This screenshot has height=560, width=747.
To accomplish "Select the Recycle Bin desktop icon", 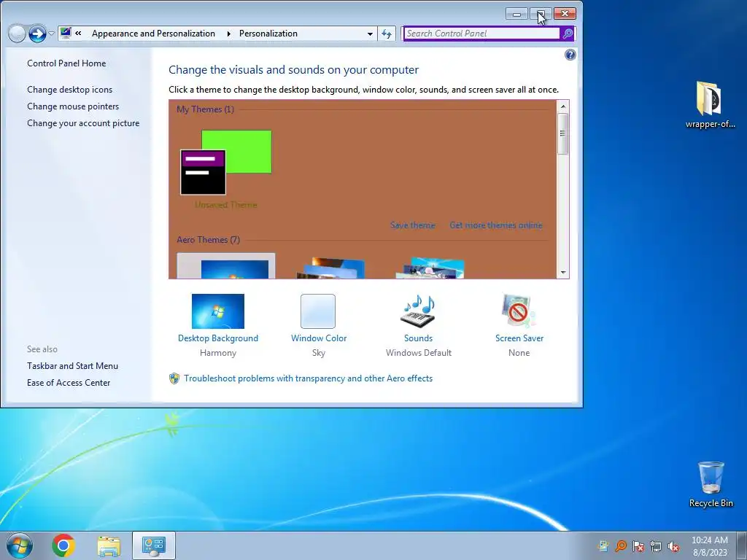I will (x=711, y=484).
